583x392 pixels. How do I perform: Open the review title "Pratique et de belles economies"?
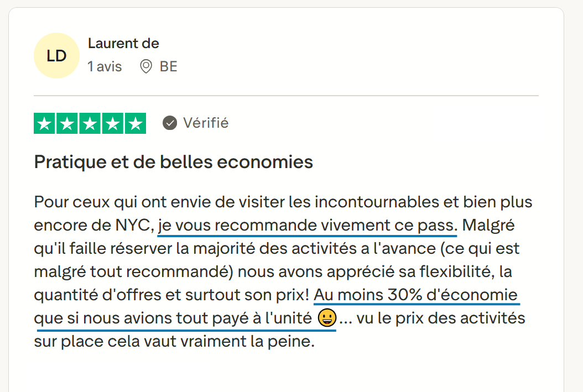pyautogui.click(x=174, y=162)
